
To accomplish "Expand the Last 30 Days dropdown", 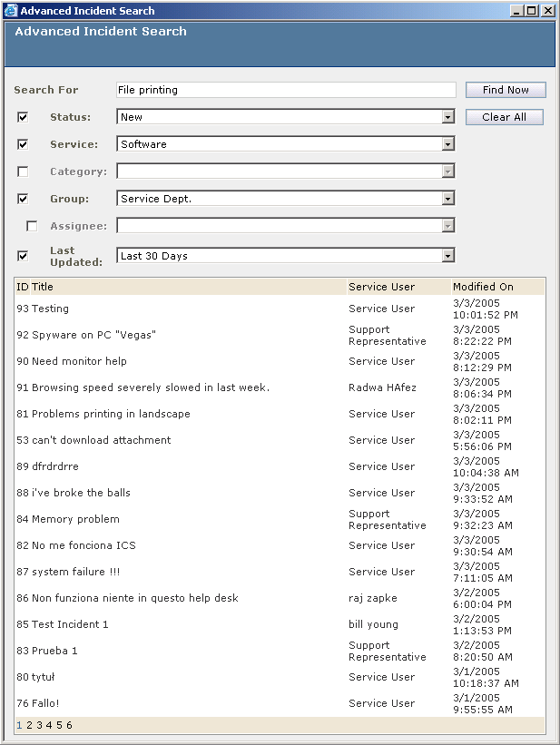I will [x=286, y=256].
